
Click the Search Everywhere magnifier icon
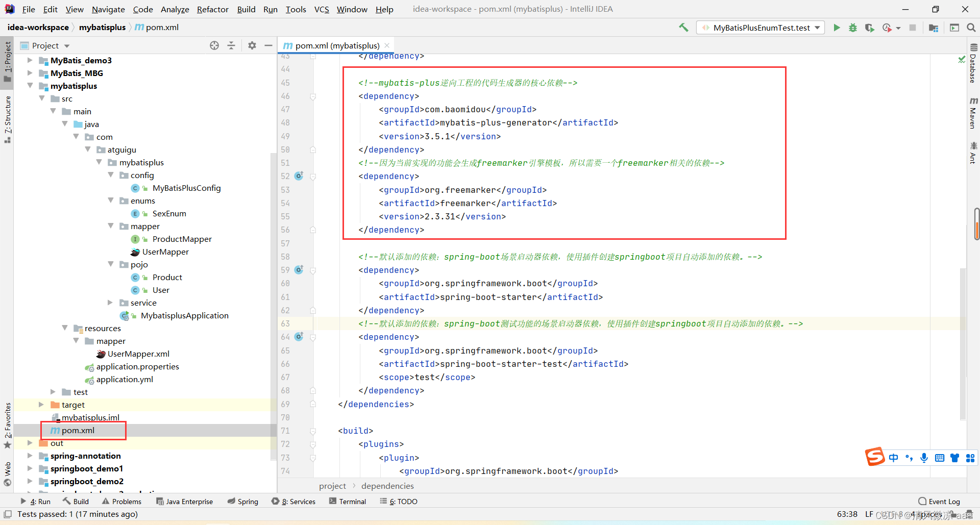point(971,28)
